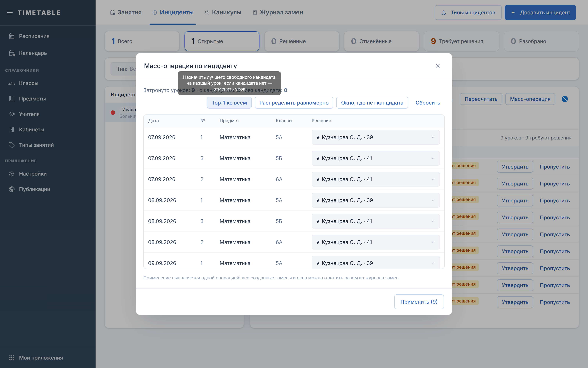
Task: Filter by the Всего counter card
Action: point(142,41)
